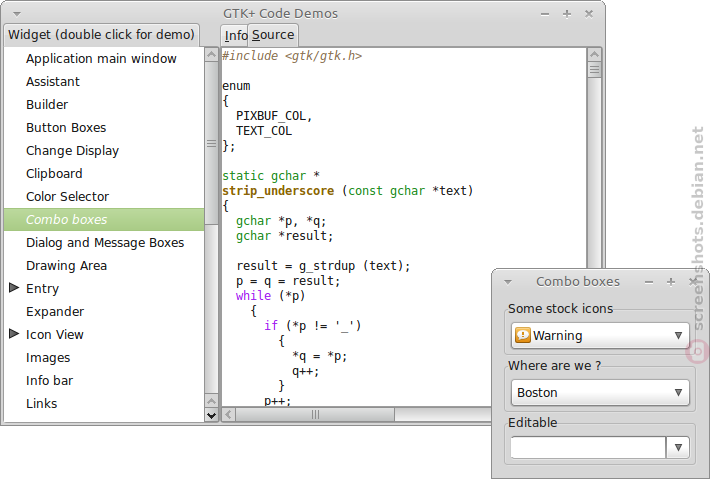
Task: Maximize the Combo boxes window
Action: point(671,282)
